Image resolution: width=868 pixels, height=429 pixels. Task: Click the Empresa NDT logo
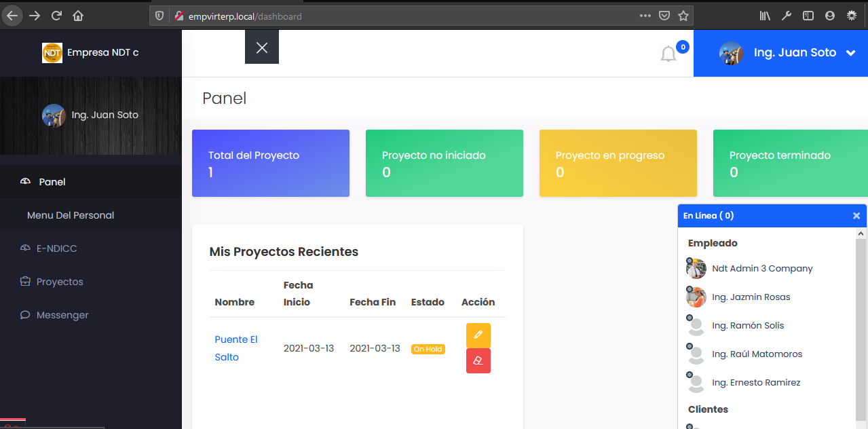coord(52,53)
